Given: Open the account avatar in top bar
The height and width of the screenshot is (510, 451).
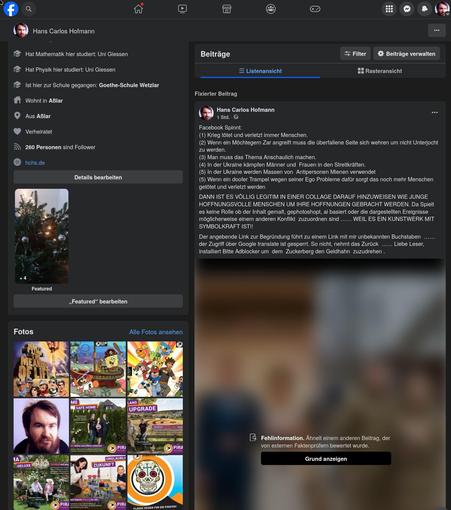Looking at the screenshot, I should click(442, 9).
